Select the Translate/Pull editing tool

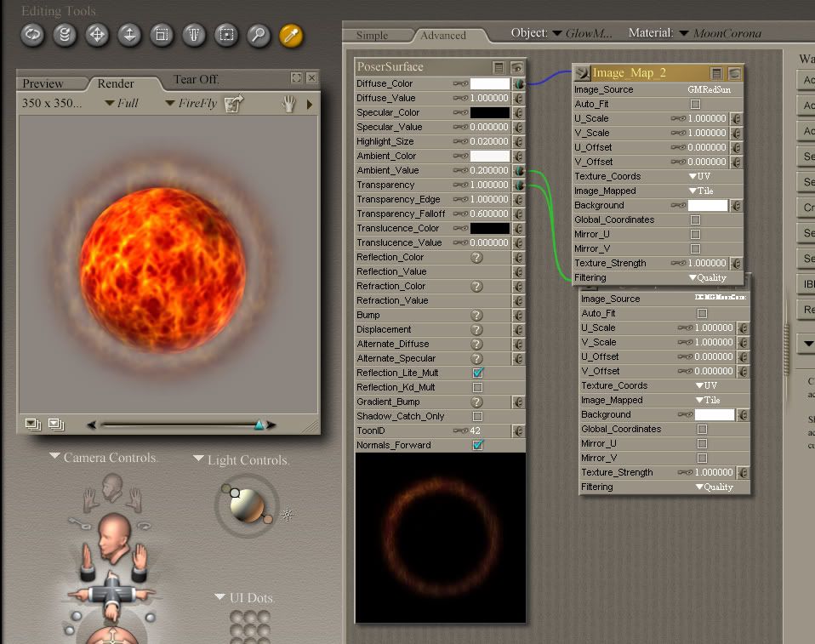[x=97, y=35]
